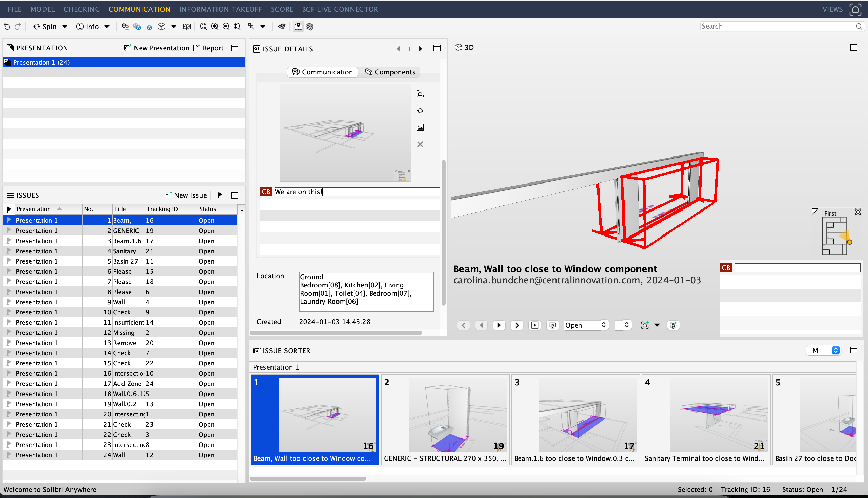Switch to the Components tab

tap(390, 72)
